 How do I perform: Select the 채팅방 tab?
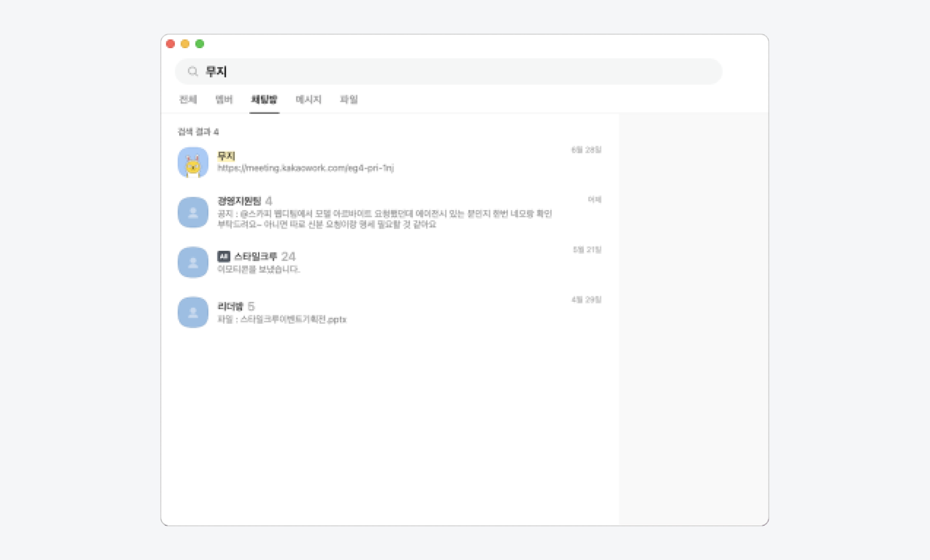point(264,100)
